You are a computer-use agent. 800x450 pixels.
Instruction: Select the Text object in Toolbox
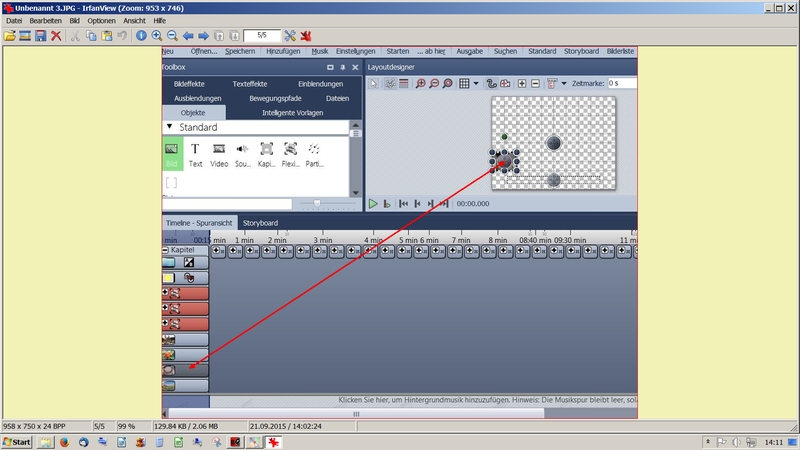click(195, 154)
